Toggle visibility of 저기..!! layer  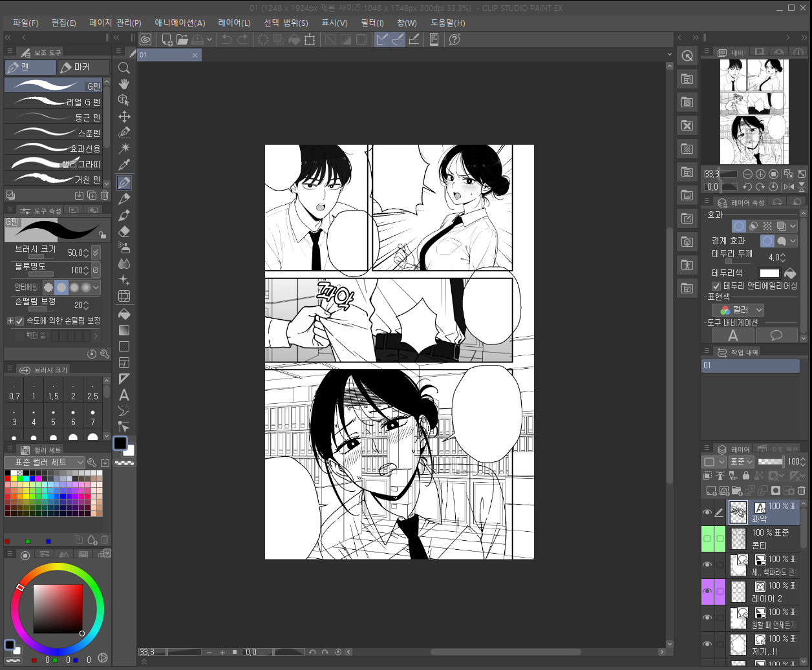(707, 644)
